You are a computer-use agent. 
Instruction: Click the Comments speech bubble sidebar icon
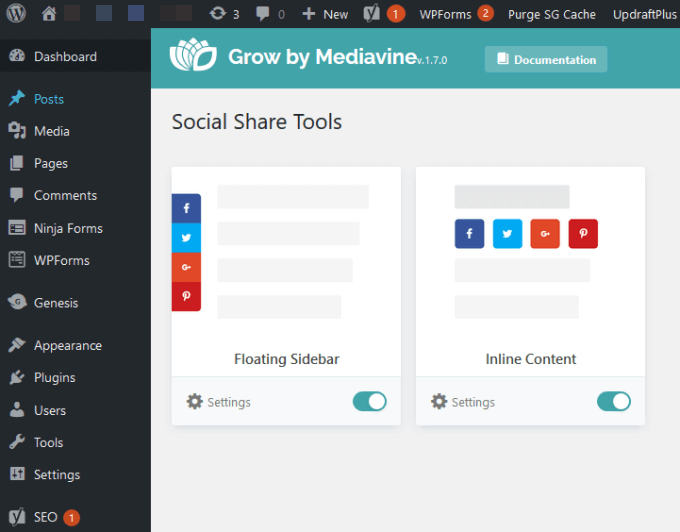click(16, 195)
